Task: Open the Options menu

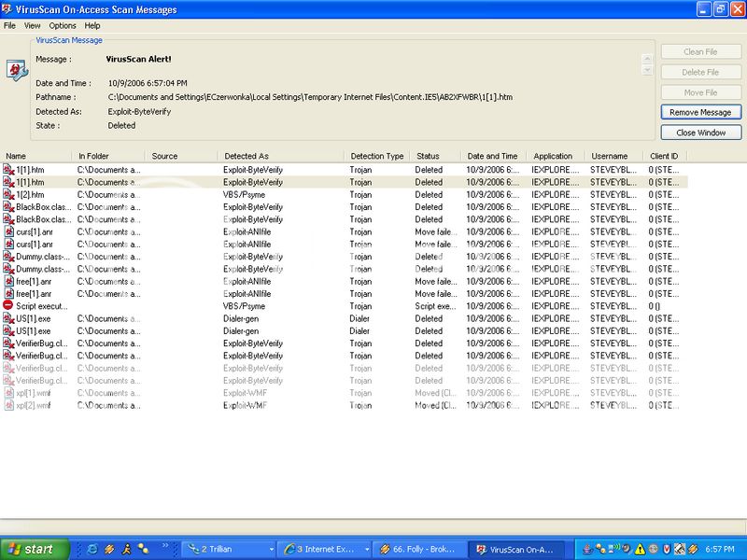Action: pyautogui.click(x=63, y=26)
